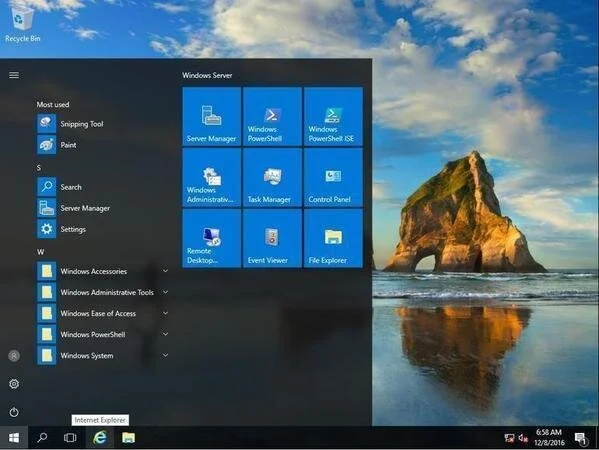
Task: Open the Windows PowerShell ISE tile
Action: tap(333, 117)
